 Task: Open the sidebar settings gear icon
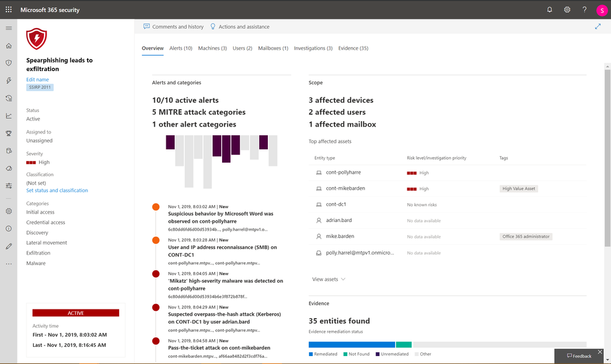pyautogui.click(x=9, y=211)
